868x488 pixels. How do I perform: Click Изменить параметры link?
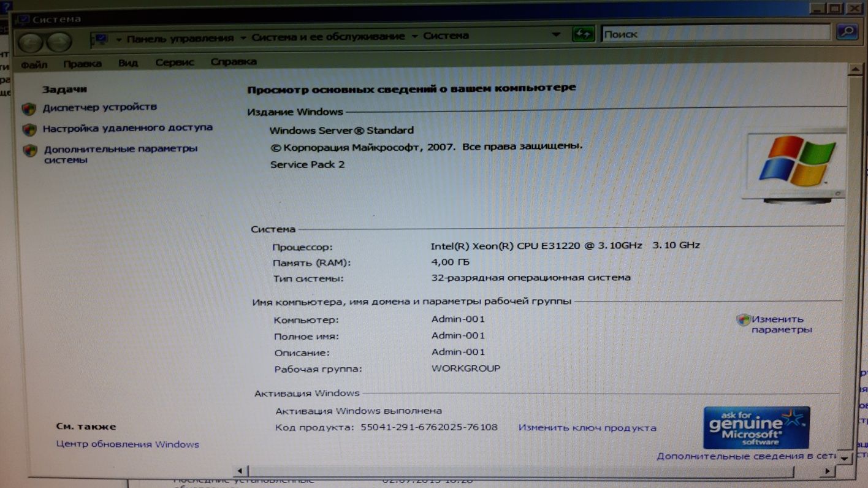tap(782, 324)
